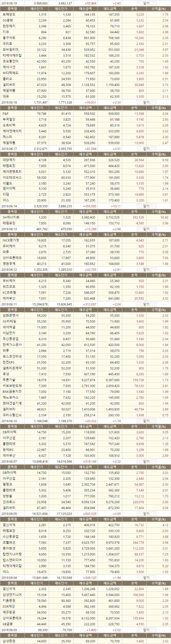Click the 닫기 button for 2019.06.11
The width and height of the screenshot is (171, 644).
(147, 304)
